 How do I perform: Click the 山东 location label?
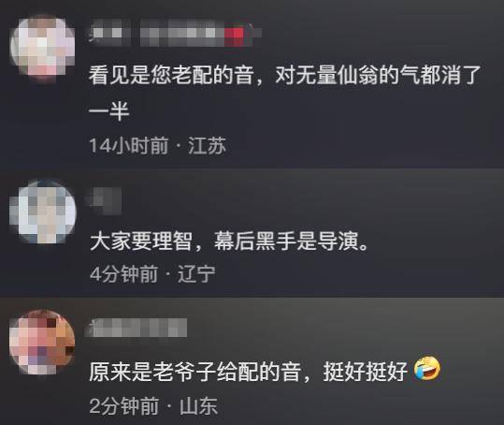(198, 406)
